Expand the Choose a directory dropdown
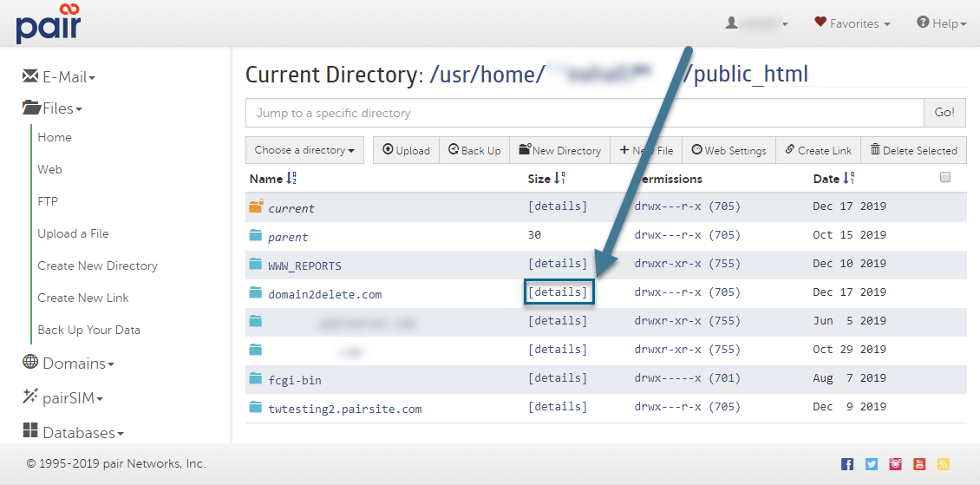Screen dimensions: 980x485 304,150
